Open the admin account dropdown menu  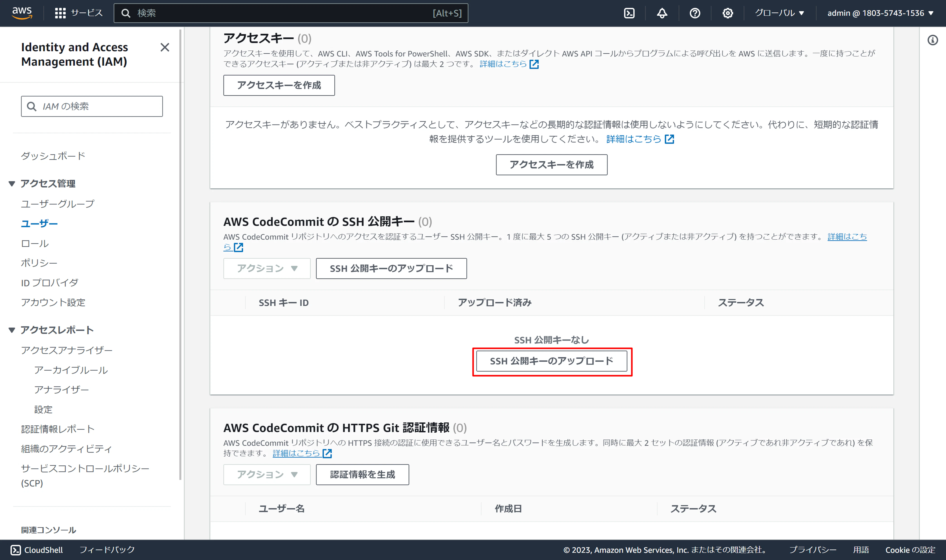880,13
